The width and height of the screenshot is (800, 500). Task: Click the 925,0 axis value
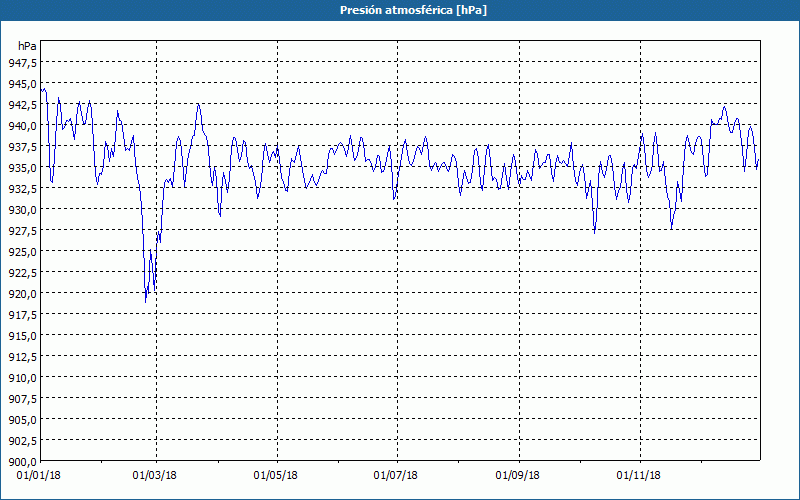pos(22,252)
